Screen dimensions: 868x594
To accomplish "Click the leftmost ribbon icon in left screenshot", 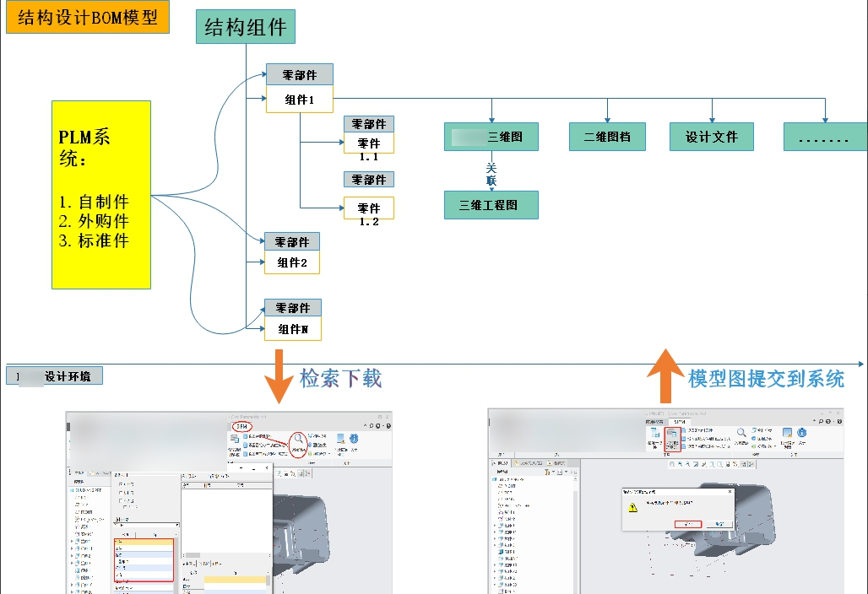I will pos(234,439).
